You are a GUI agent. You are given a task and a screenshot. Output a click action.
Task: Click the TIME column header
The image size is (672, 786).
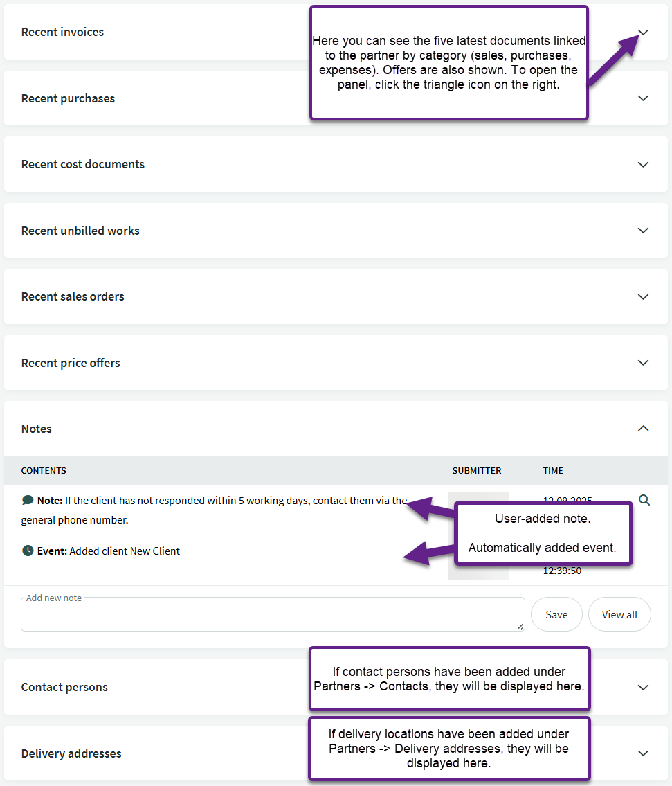tap(553, 471)
